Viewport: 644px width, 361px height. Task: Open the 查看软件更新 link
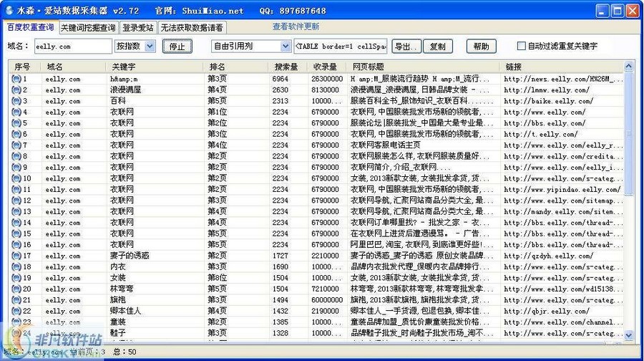coord(296,27)
